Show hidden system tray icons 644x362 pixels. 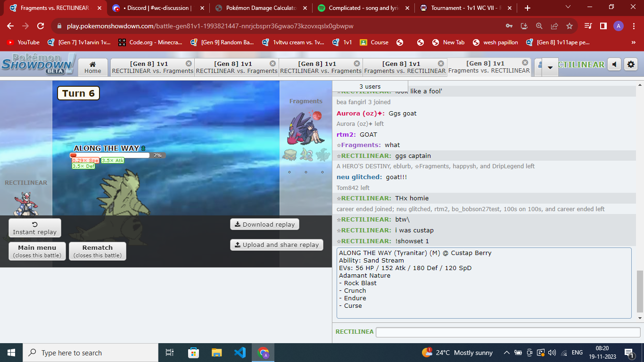pos(506,353)
